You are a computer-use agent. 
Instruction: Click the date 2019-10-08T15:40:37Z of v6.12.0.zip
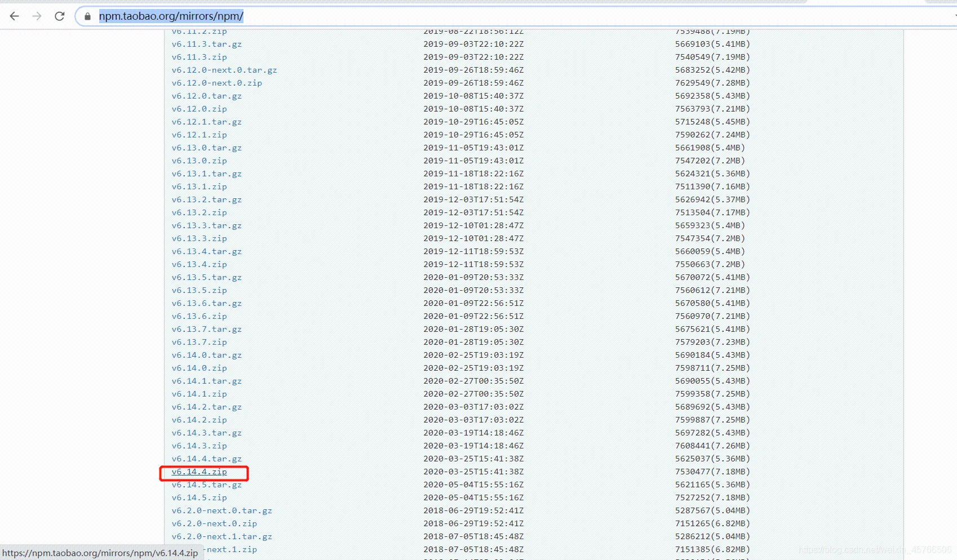(473, 109)
